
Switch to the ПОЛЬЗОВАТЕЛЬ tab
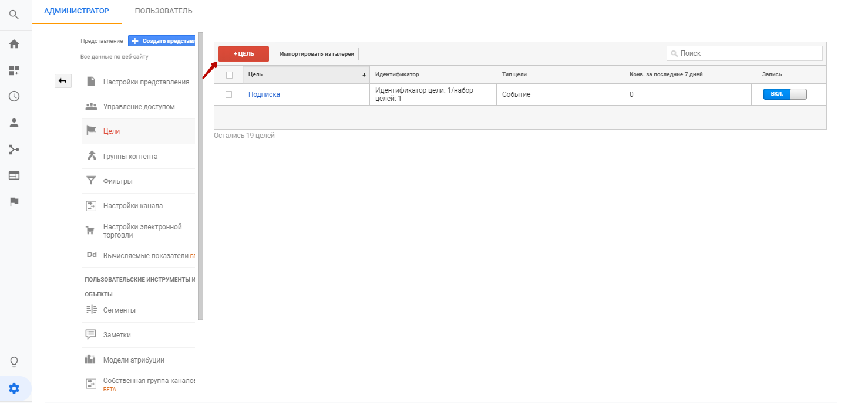(163, 11)
